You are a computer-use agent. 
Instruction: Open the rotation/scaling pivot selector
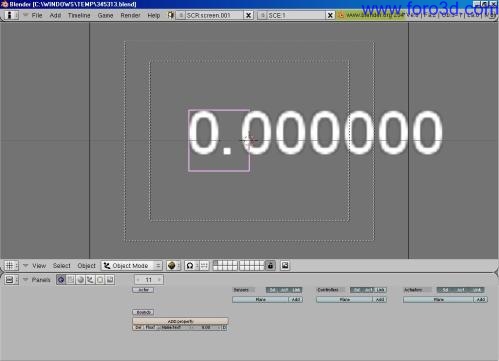pos(192,266)
